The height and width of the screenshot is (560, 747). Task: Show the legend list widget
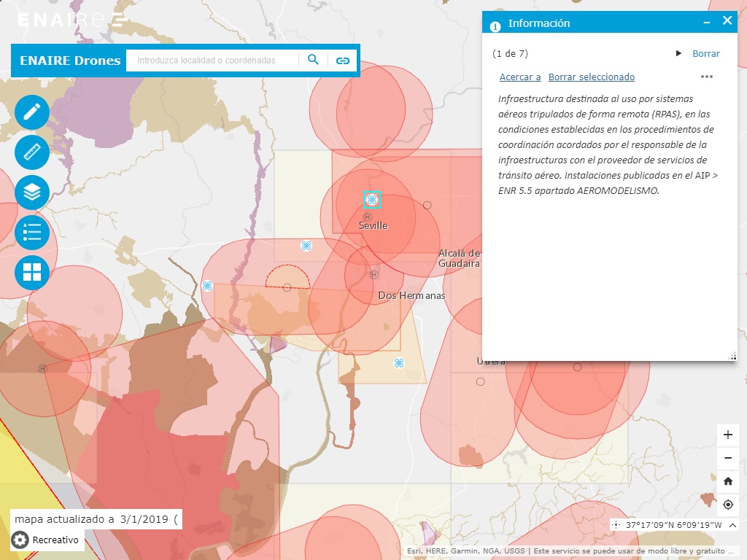tap(32, 233)
